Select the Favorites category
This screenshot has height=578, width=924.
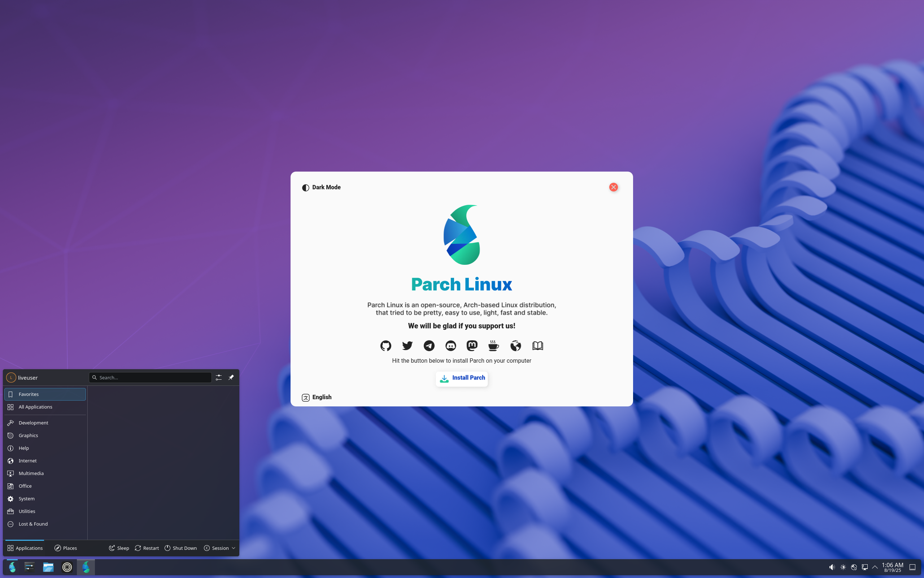click(45, 394)
